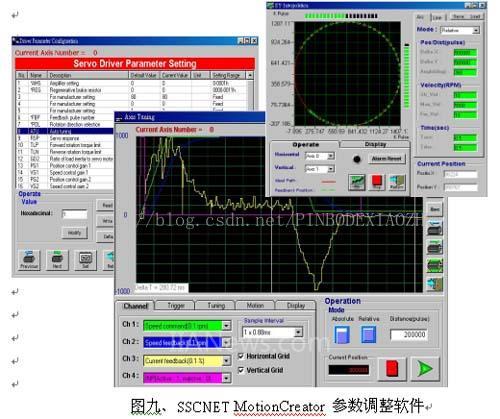Click the red stop icon in XY Interpolation
This screenshot has width=500, height=419.
(x=377, y=182)
